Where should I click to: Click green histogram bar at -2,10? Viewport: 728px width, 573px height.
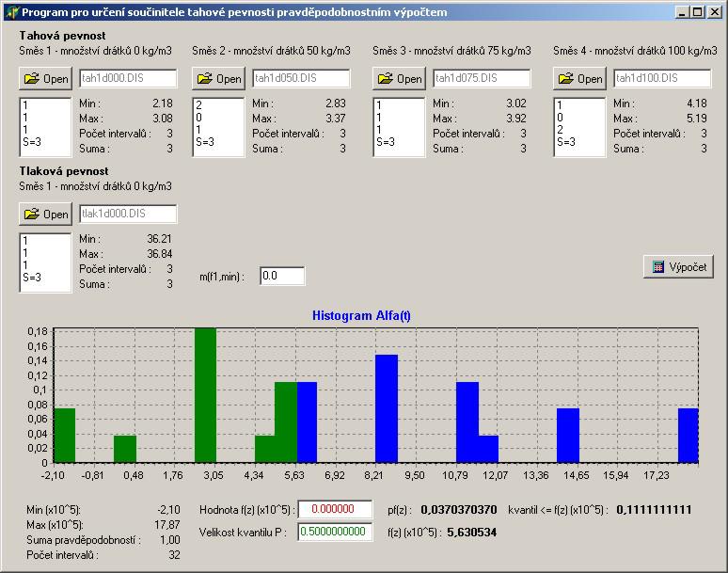[65, 436]
